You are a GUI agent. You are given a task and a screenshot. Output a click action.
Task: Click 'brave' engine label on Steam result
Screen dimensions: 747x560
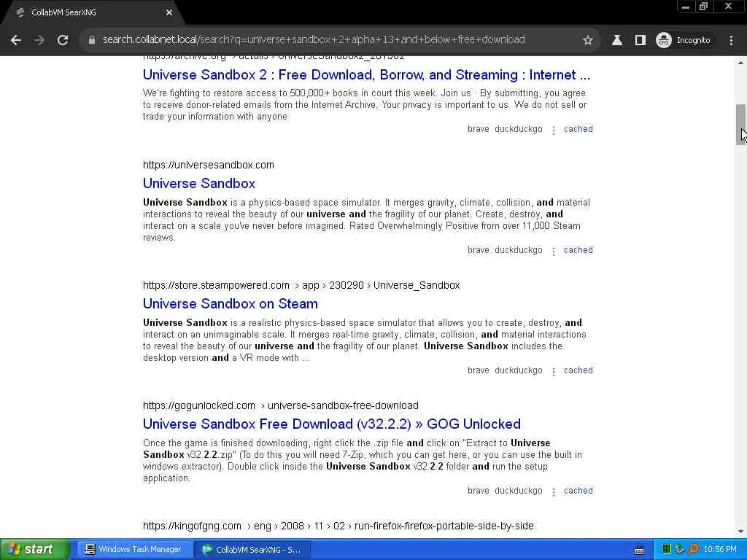pos(479,370)
